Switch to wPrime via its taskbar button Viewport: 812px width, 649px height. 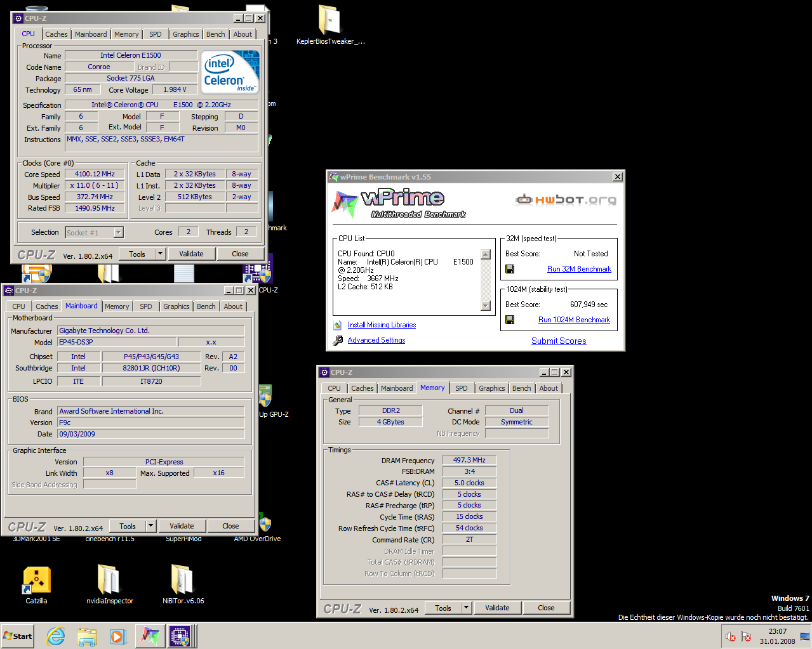150,636
